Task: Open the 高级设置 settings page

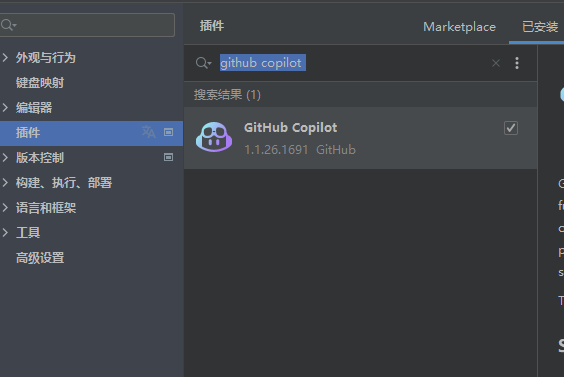Action: (x=40, y=258)
